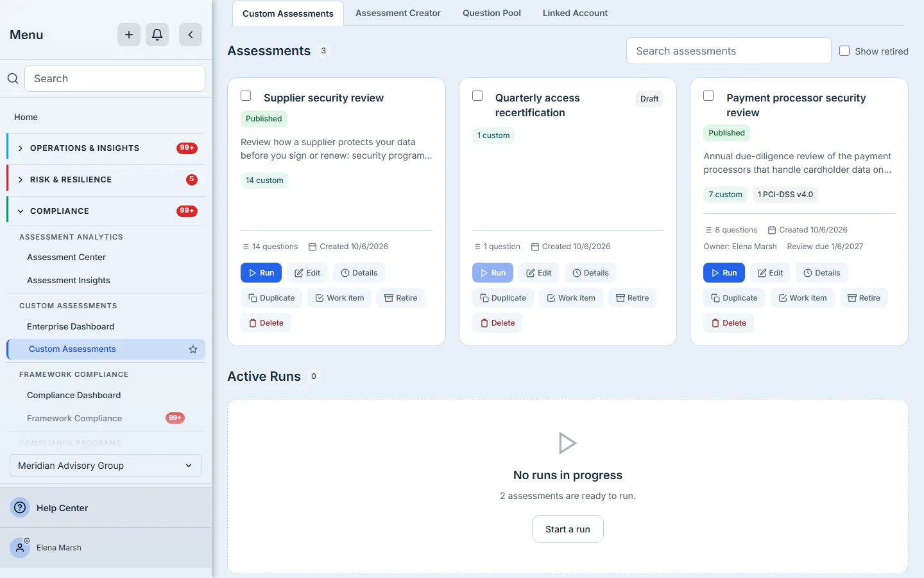Viewport: 924px width, 578px height.
Task: Open the Linked Account tab
Action: click(x=575, y=13)
